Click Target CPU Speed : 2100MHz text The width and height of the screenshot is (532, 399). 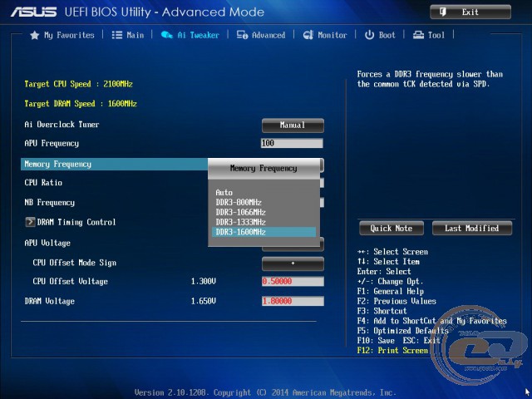coord(78,84)
